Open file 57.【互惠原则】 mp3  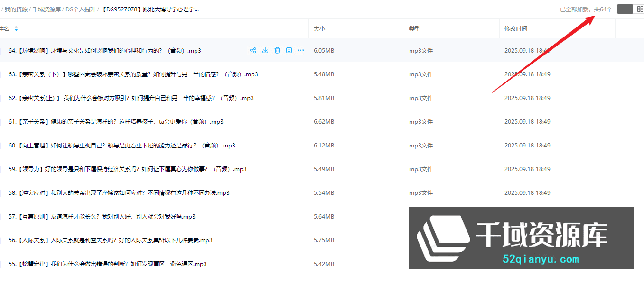pos(102,216)
